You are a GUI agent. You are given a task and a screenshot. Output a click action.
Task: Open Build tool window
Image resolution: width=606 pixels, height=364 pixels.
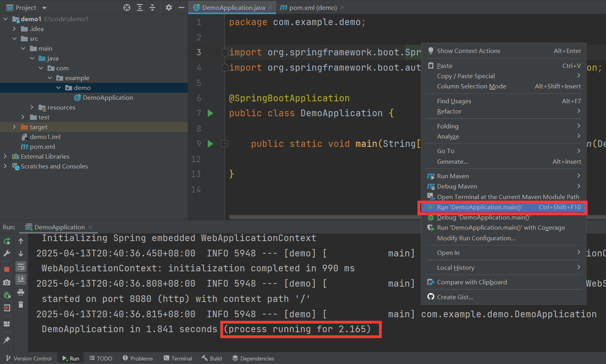[x=212, y=359]
